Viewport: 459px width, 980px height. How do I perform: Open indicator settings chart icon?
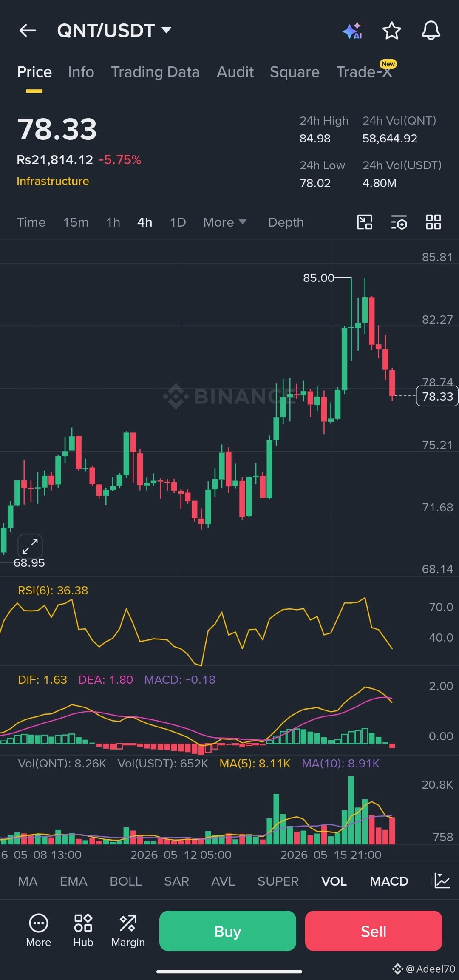point(442,881)
